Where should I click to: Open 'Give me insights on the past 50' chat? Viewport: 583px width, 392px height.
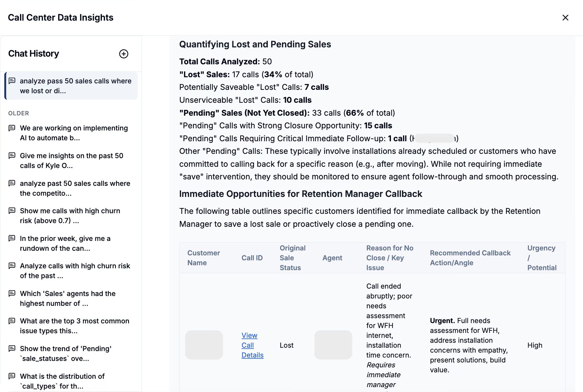[71, 161]
